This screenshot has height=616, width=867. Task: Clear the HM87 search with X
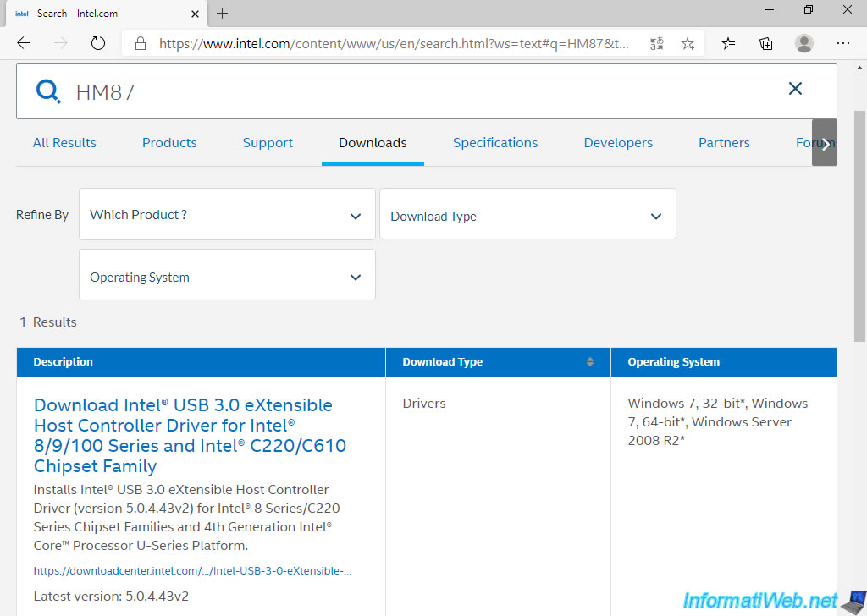tap(795, 88)
